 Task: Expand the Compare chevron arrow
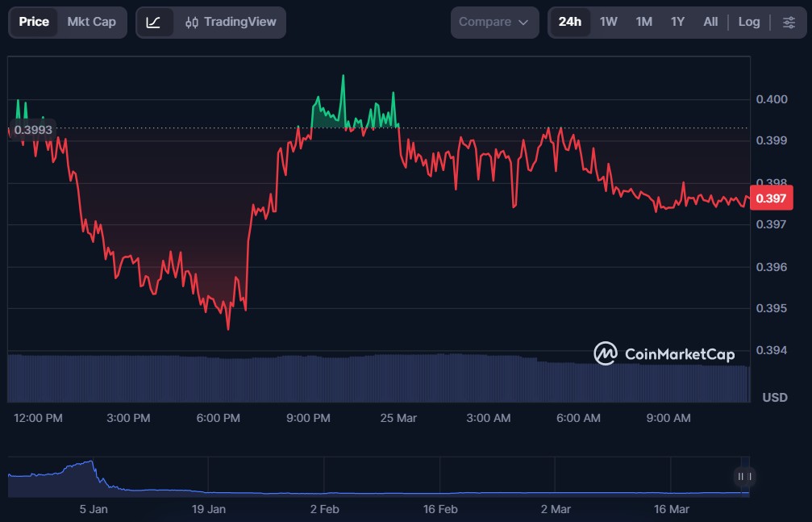point(523,23)
